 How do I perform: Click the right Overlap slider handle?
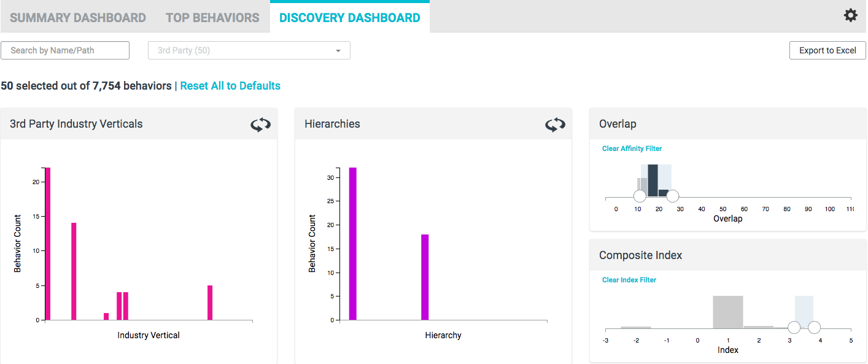[x=673, y=196]
